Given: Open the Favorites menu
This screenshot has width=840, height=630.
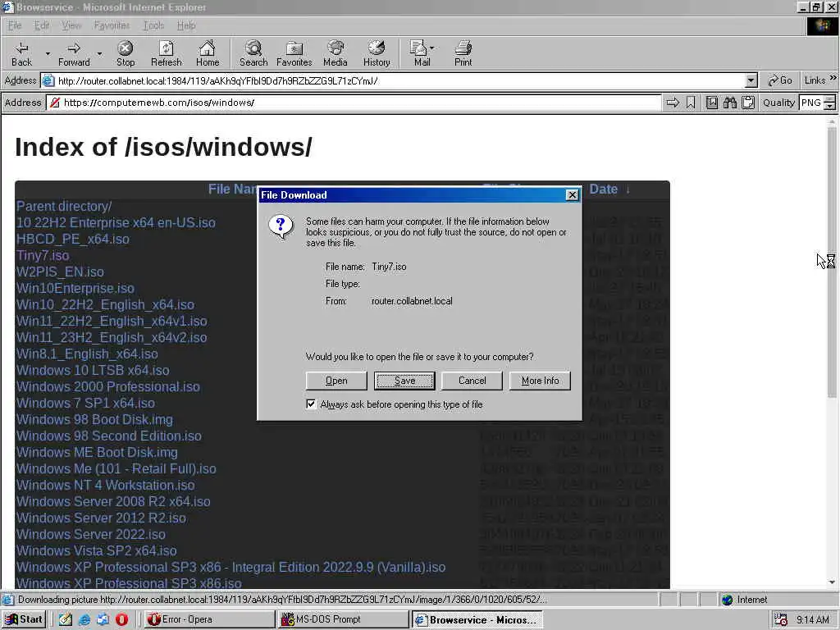Looking at the screenshot, I should (x=112, y=25).
